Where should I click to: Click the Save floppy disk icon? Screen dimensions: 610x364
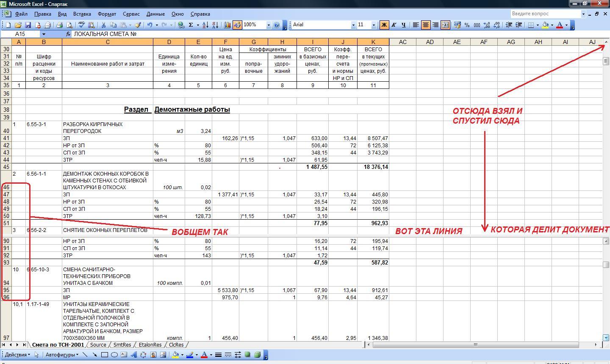tap(28, 25)
